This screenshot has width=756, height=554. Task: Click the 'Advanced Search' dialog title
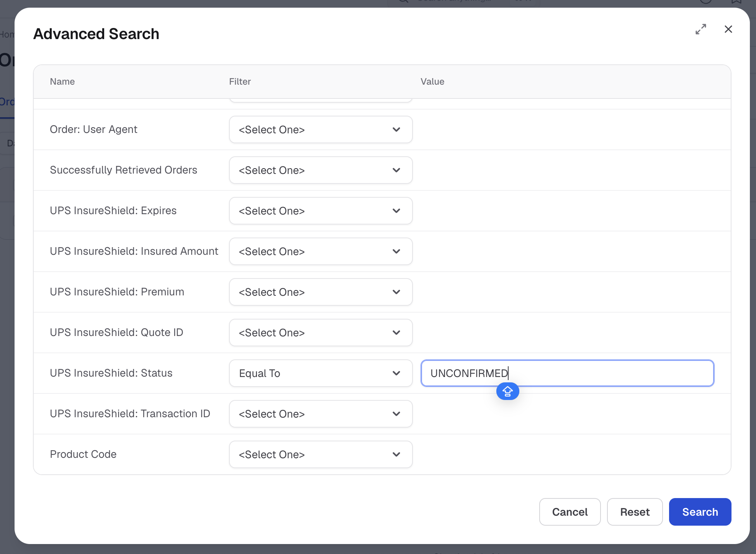pyautogui.click(x=96, y=34)
